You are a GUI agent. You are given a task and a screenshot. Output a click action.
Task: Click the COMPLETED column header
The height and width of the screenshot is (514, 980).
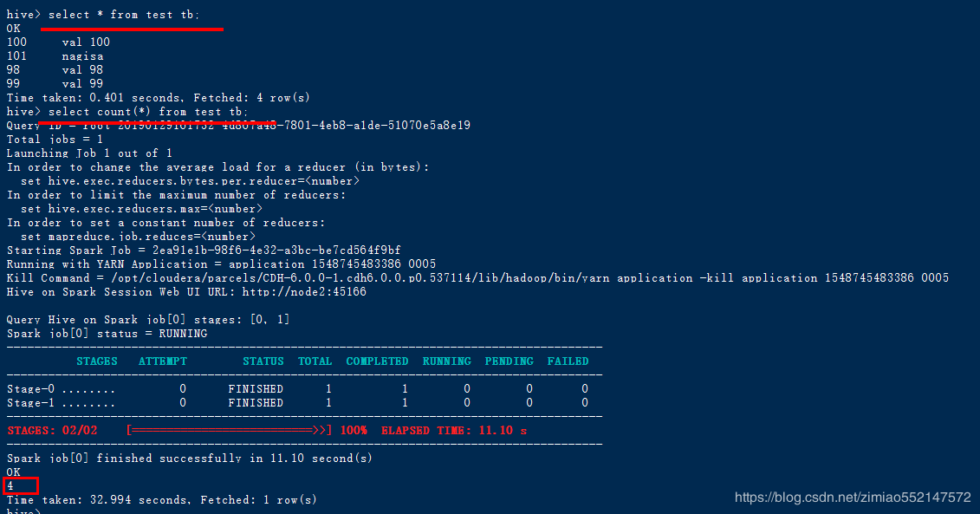click(x=377, y=361)
